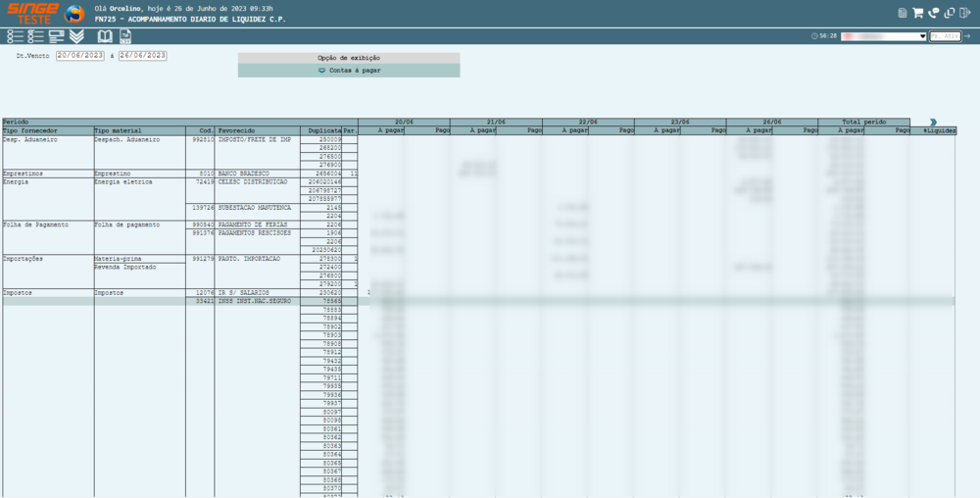Screen dimensions: 980x498
Task: Open the book manual icon
Action: pyautogui.click(x=105, y=36)
